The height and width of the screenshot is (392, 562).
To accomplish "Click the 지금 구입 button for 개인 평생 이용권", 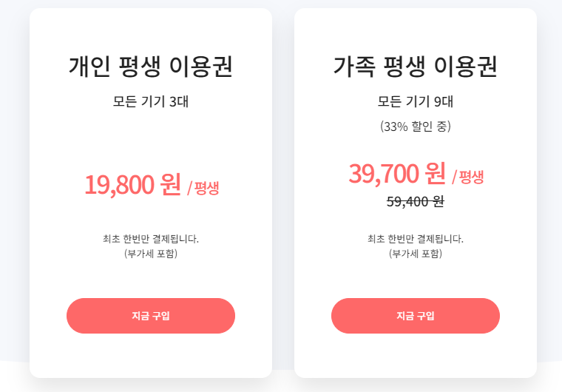I will (x=151, y=316).
